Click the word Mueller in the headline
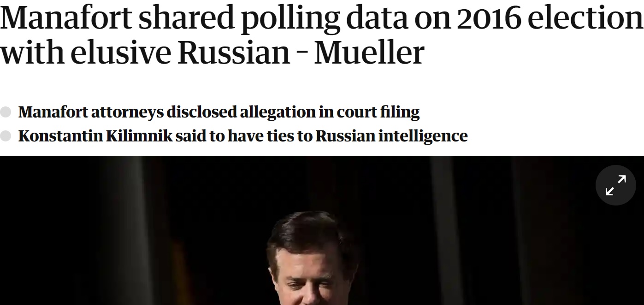Viewport: 644px width, 305px height. (x=369, y=52)
